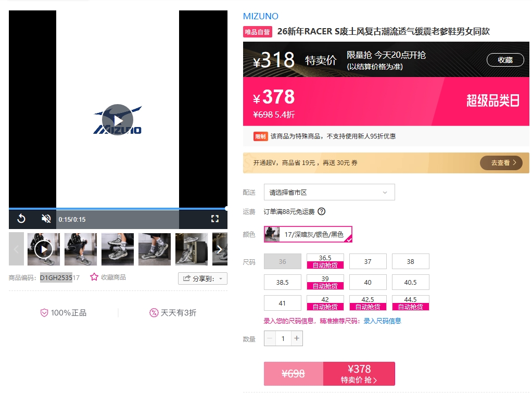Increase quantity with plus button
Image resolution: width=532 pixels, height=393 pixels.
297,338
